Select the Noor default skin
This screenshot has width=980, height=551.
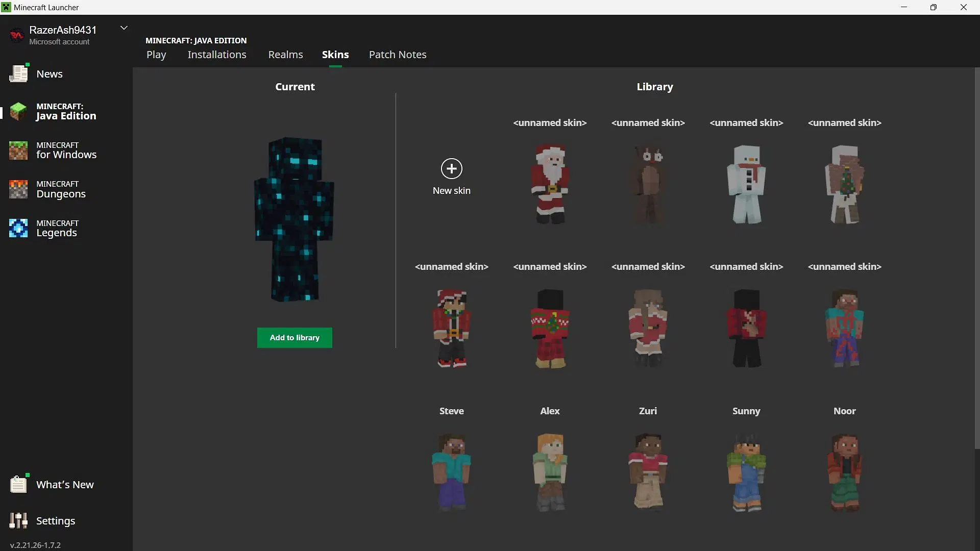coord(844,471)
